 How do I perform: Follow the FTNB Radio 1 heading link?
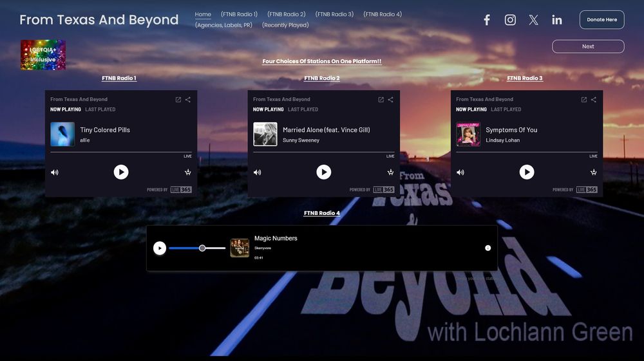(x=119, y=78)
